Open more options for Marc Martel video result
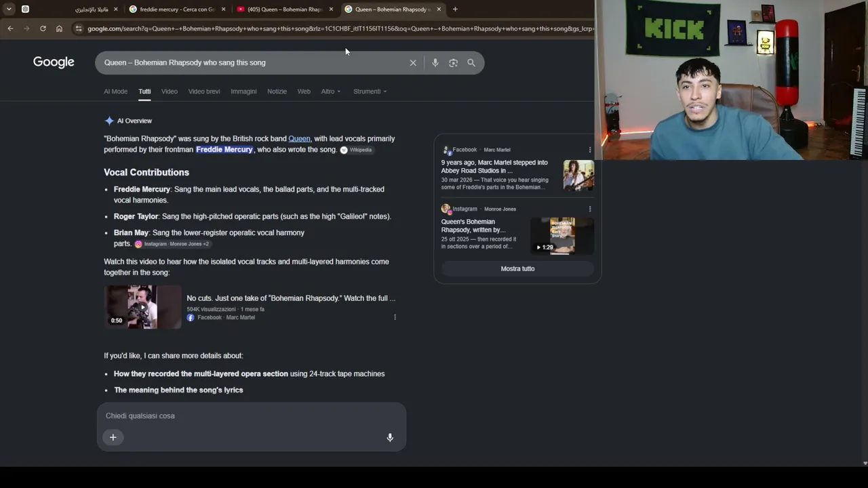The height and width of the screenshot is (488, 868). pyautogui.click(x=395, y=317)
